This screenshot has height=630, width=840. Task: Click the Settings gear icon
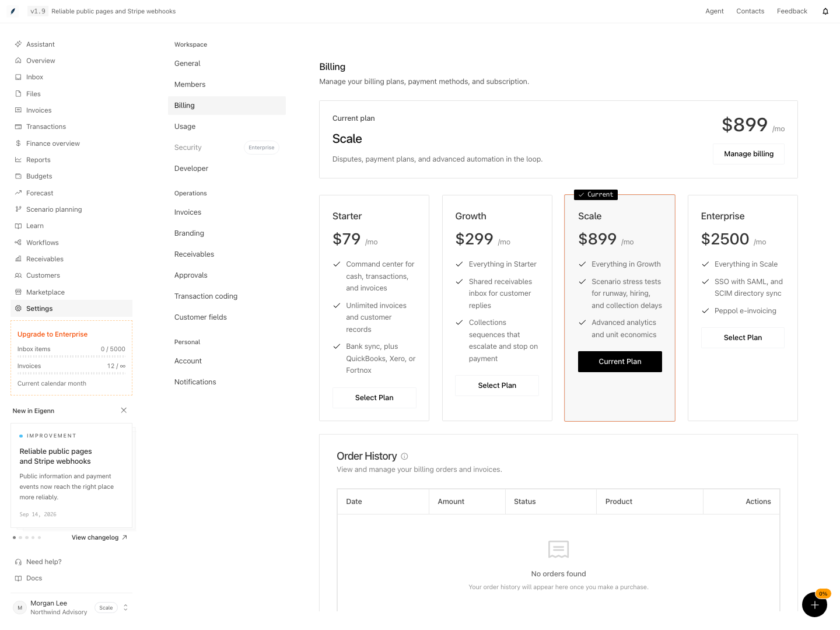[18, 309]
